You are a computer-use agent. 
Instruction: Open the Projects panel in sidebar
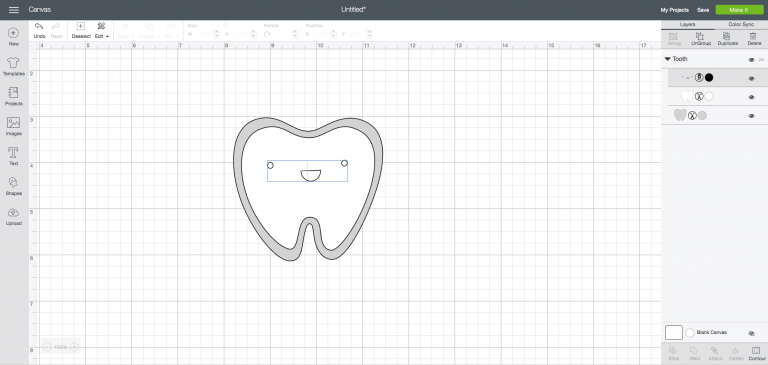14,97
